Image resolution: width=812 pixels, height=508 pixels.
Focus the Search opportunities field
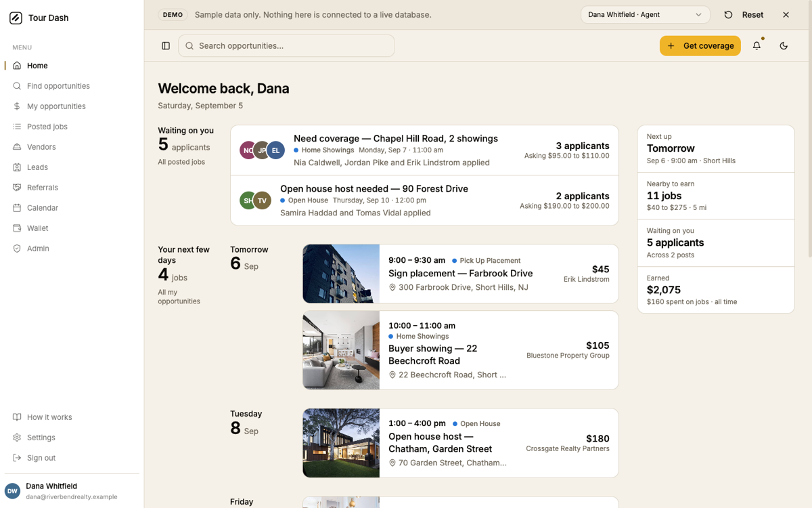[286, 46]
